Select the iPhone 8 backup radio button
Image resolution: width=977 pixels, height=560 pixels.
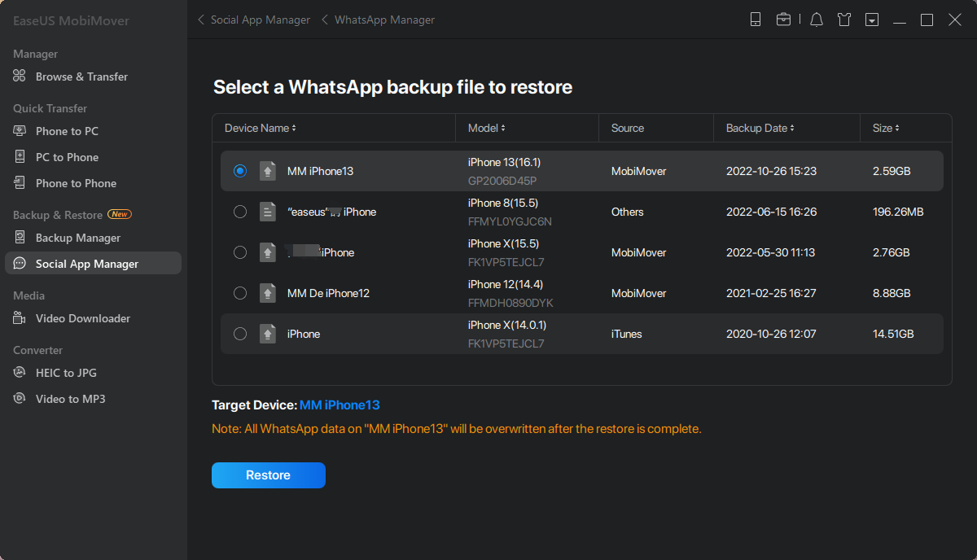tap(239, 212)
